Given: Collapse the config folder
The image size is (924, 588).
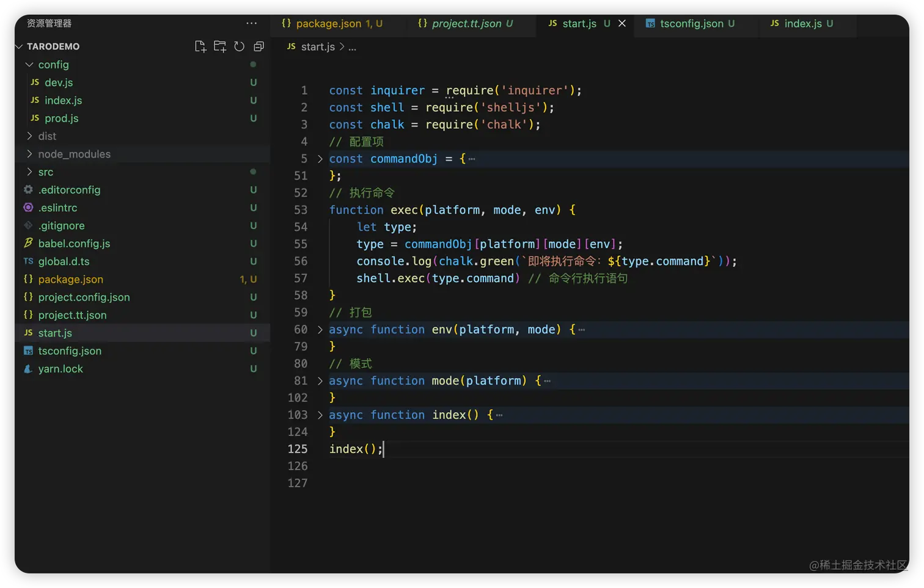Looking at the screenshot, I should click(x=29, y=64).
